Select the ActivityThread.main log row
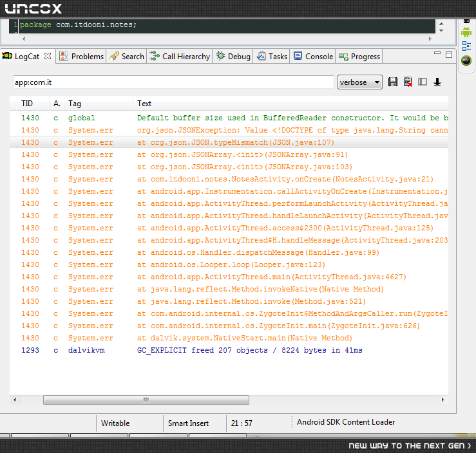The height and width of the screenshot is (453, 476). [x=229, y=277]
